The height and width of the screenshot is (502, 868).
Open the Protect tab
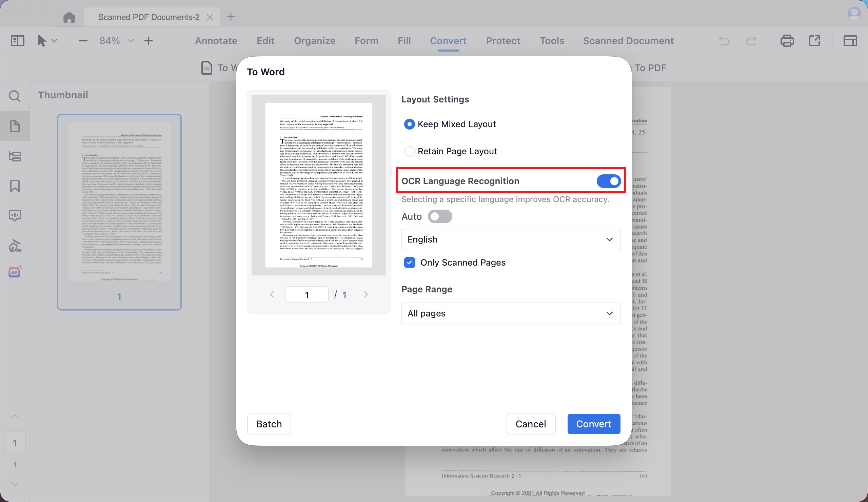(503, 41)
